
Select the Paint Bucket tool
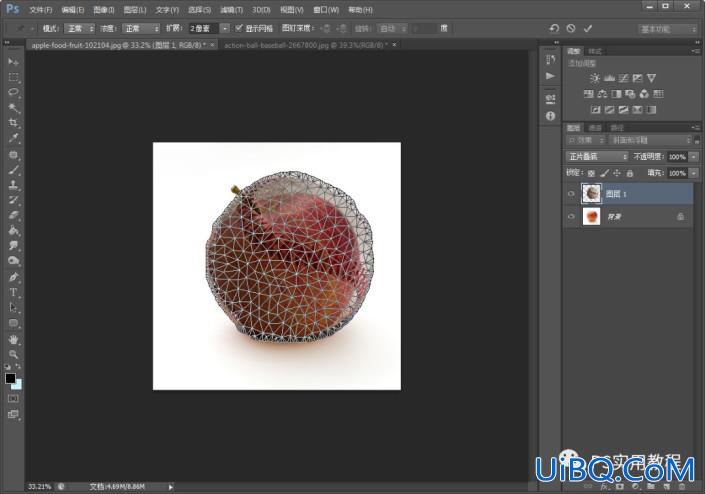(x=13, y=231)
